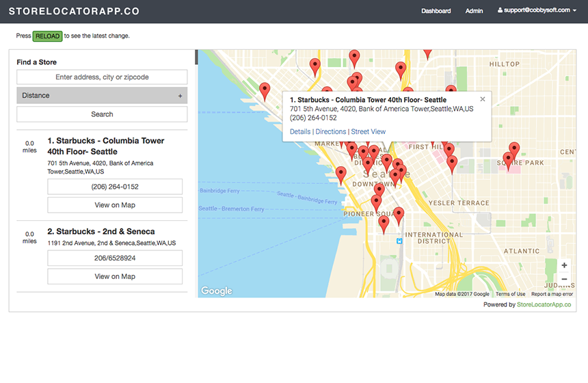Visit the StoreLocatorApp.co footer link
Screen dimensions: 588x383
tap(544, 304)
